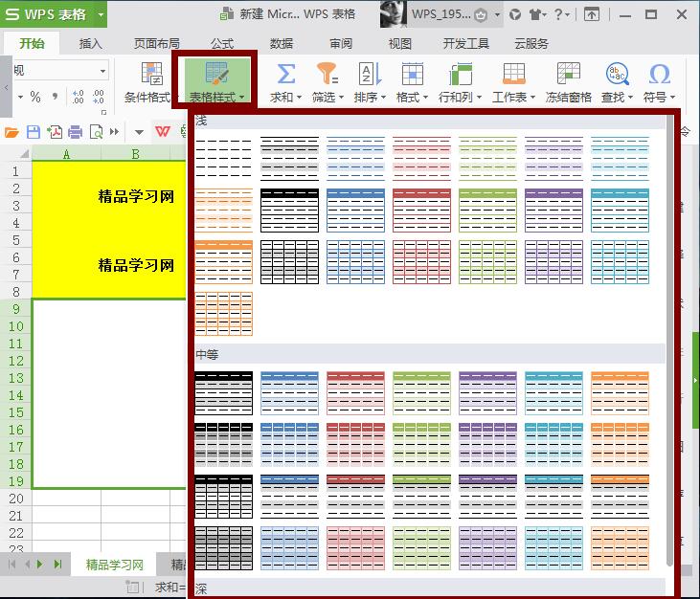Click the 符号 omega symbol icon

pos(659,75)
